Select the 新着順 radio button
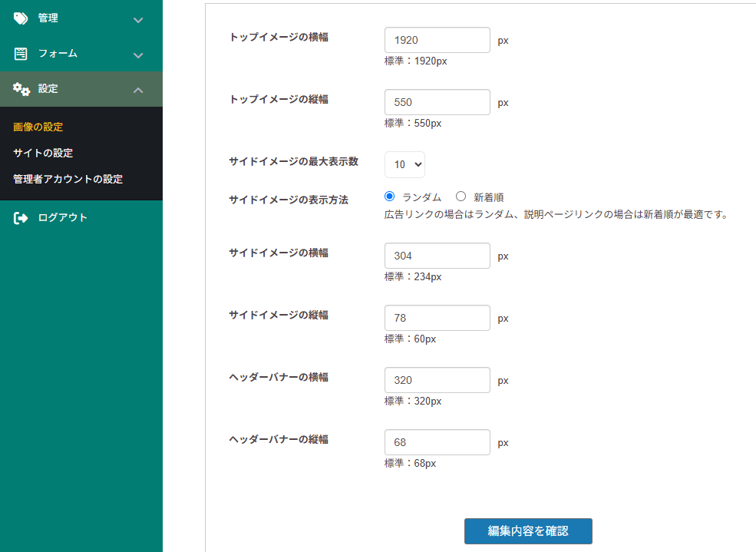The width and height of the screenshot is (756, 552). point(461,197)
